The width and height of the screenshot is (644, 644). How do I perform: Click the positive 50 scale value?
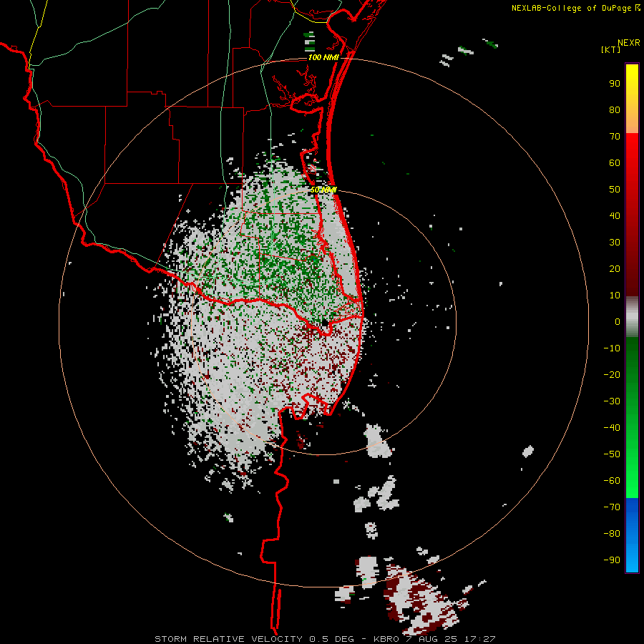tap(615, 190)
